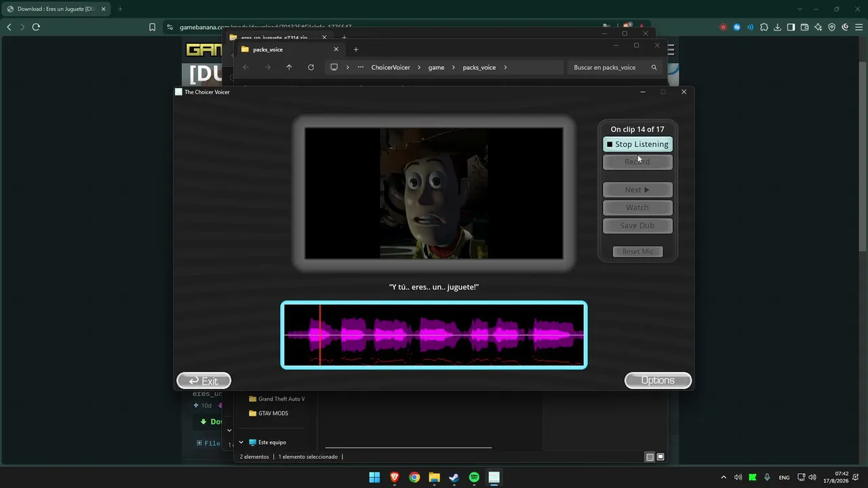This screenshot has height=488, width=868.
Task: Open the Options menu in Choicer Voicer
Action: (x=658, y=380)
